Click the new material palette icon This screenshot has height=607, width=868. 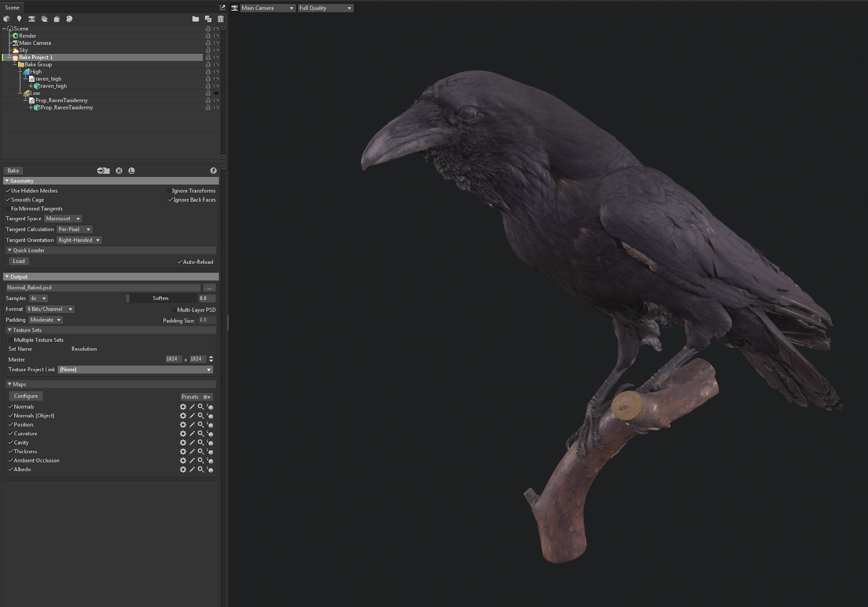69,19
